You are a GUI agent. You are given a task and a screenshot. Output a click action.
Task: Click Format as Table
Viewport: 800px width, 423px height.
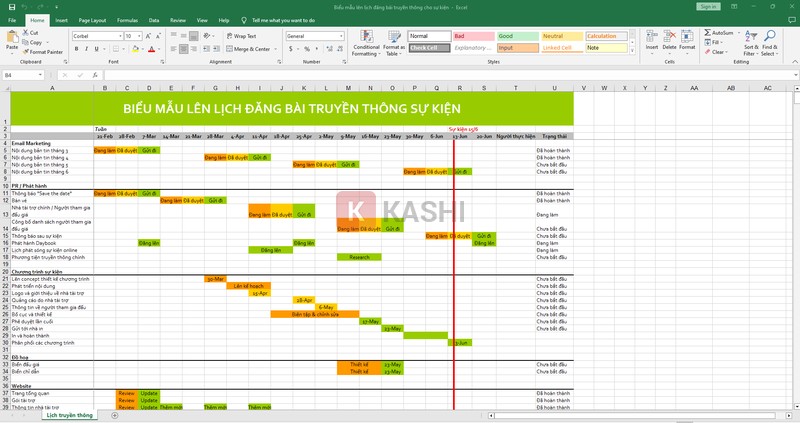click(x=394, y=43)
